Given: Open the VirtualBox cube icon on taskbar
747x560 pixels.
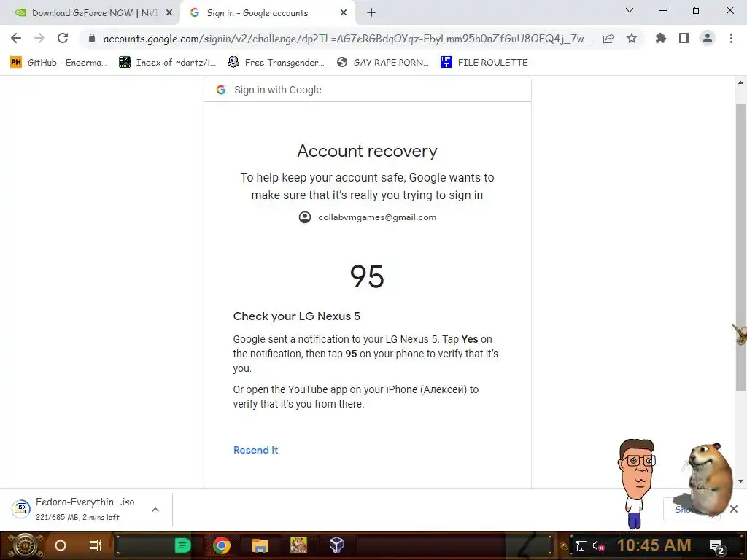Looking at the screenshot, I should (337, 545).
